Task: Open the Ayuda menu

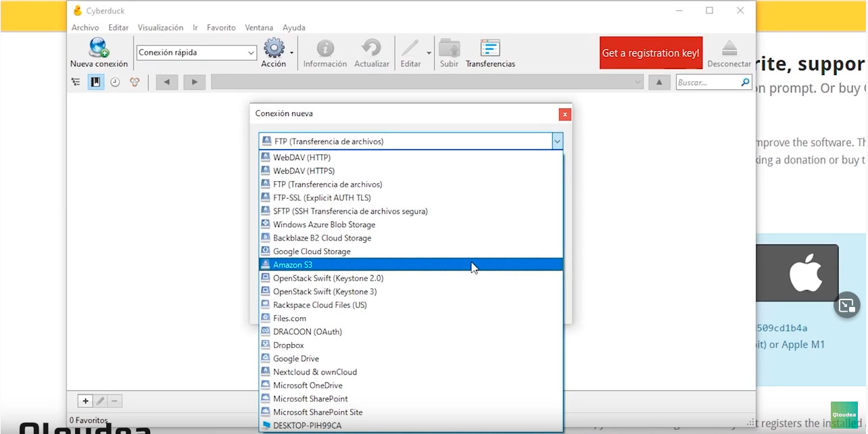Action: pyautogui.click(x=294, y=28)
